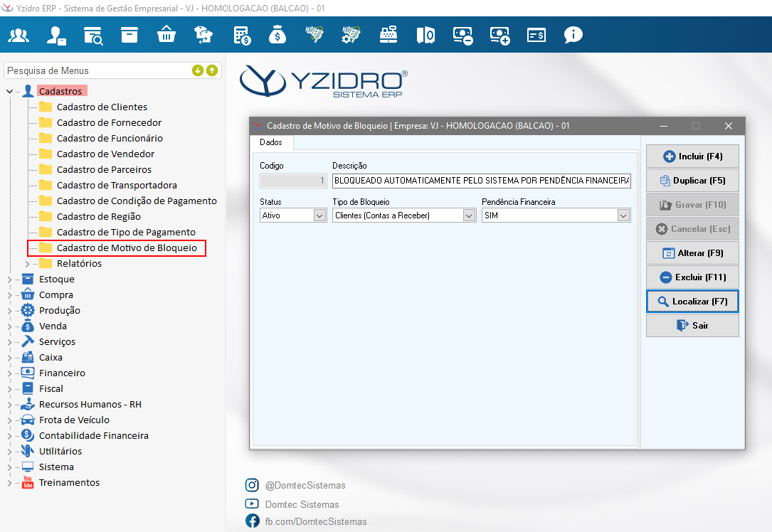772x532 pixels.
Task: Expand the Produção tree node
Action: (9, 311)
